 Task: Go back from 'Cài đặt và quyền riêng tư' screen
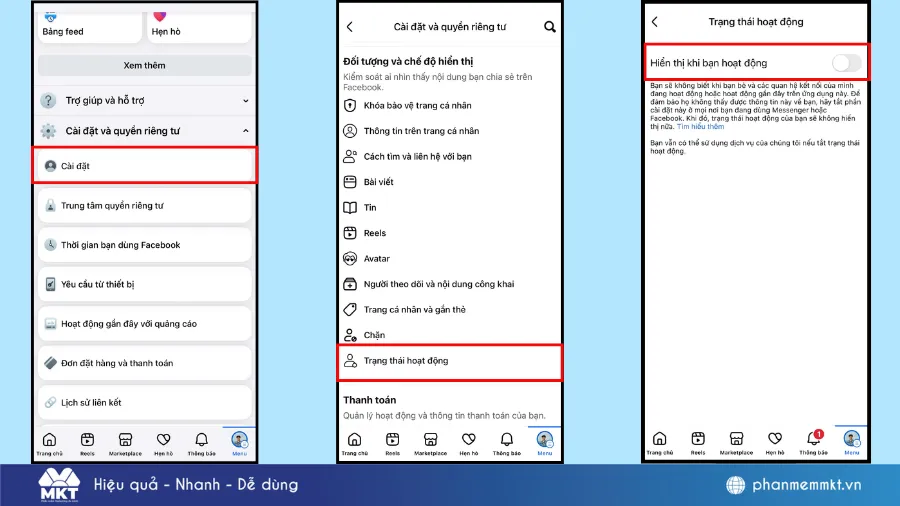[x=350, y=26]
